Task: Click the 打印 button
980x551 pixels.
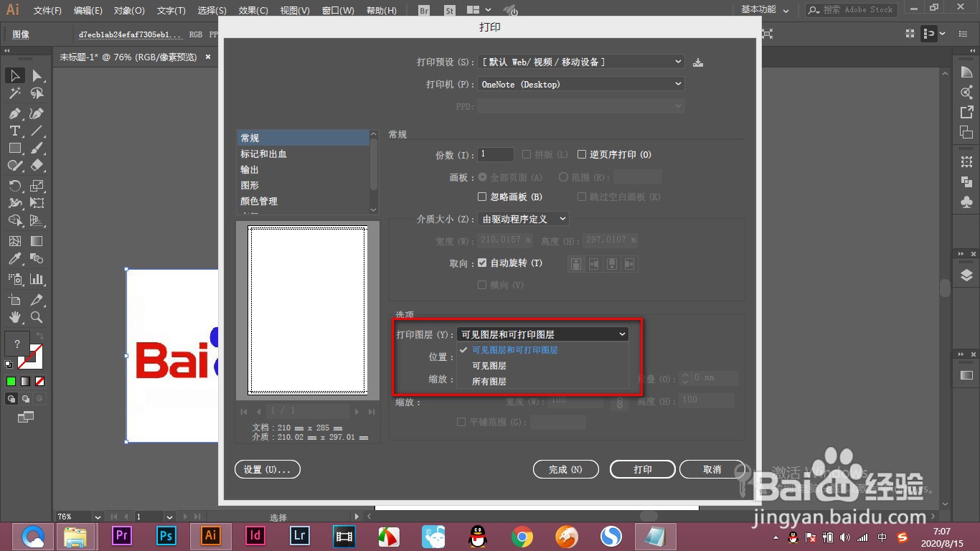Action: [642, 469]
